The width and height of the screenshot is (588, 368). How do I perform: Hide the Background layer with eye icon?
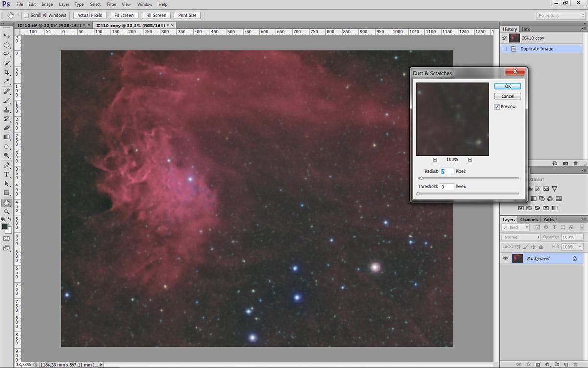[505, 258]
